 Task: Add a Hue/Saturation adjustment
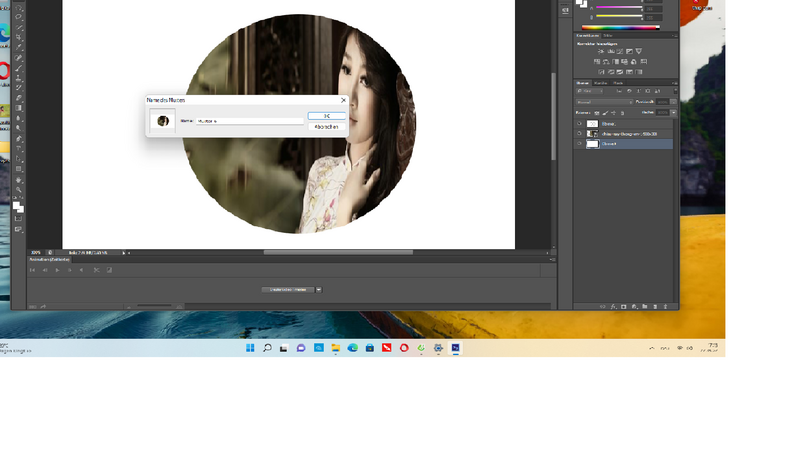597,62
